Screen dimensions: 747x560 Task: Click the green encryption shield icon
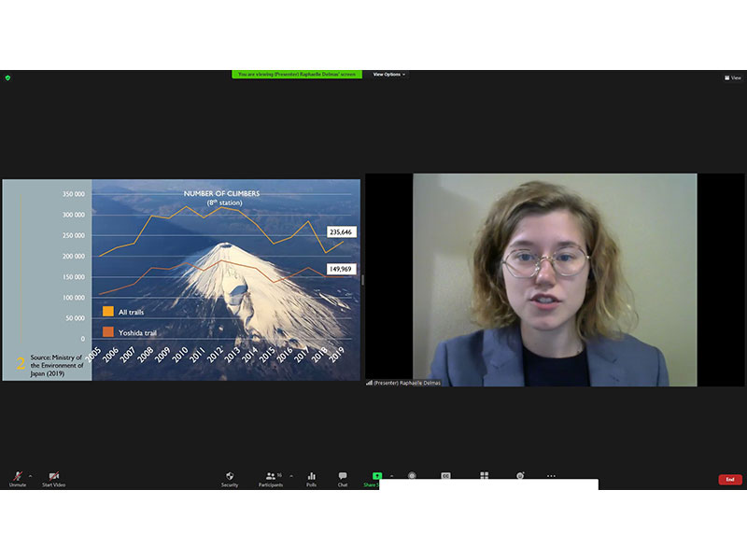coord(7,77)
